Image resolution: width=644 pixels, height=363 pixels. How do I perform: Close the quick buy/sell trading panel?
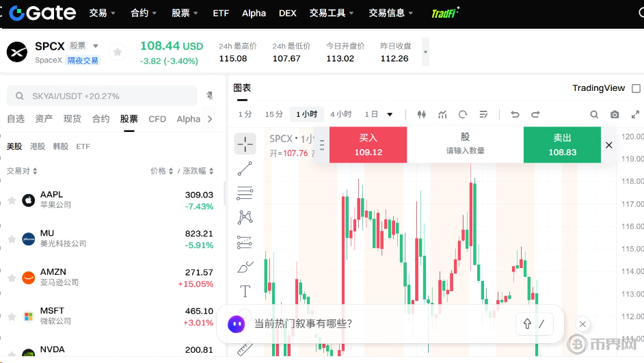pyautogui.click(x=609, y=145)
